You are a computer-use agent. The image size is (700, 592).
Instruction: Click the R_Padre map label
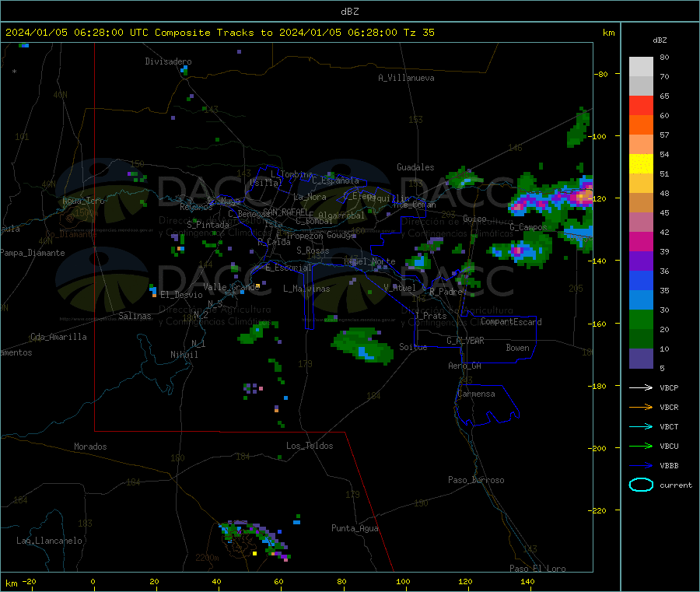(446, 292)
